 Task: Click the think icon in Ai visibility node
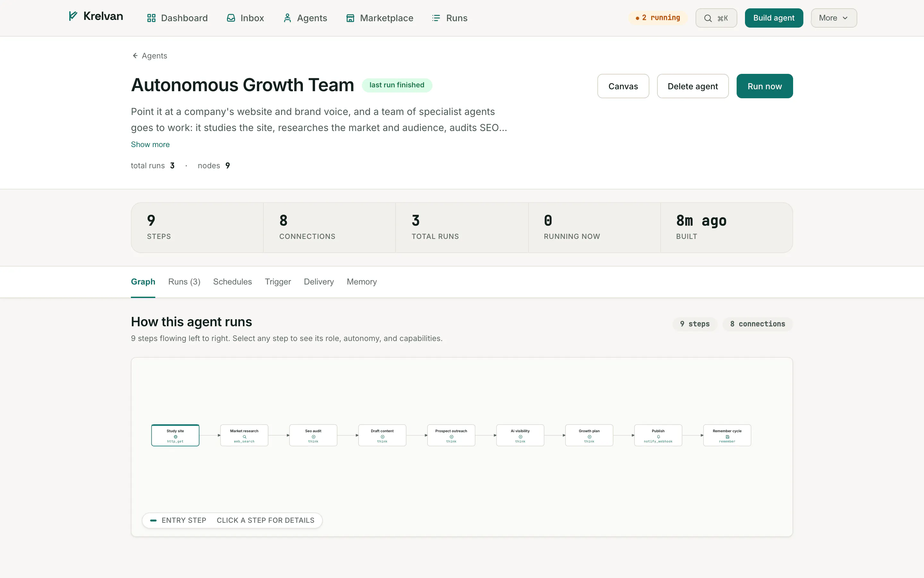pyautogui.click(x=520, y=437)
